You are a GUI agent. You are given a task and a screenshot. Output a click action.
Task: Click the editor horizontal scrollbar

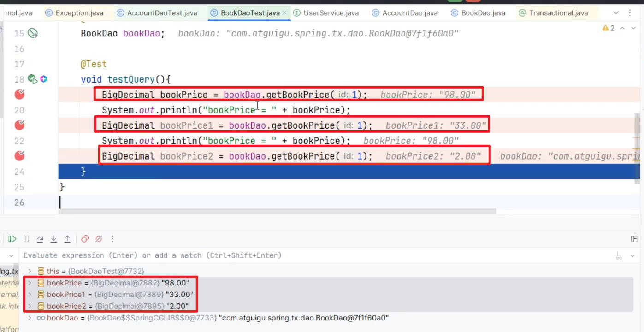(278, 211)
